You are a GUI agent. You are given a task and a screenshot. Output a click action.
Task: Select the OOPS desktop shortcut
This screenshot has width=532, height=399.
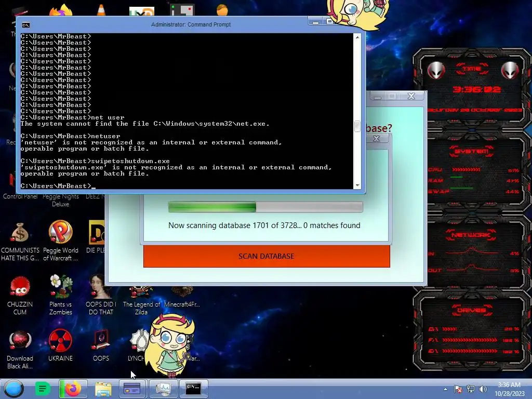[x=101, y=345]
